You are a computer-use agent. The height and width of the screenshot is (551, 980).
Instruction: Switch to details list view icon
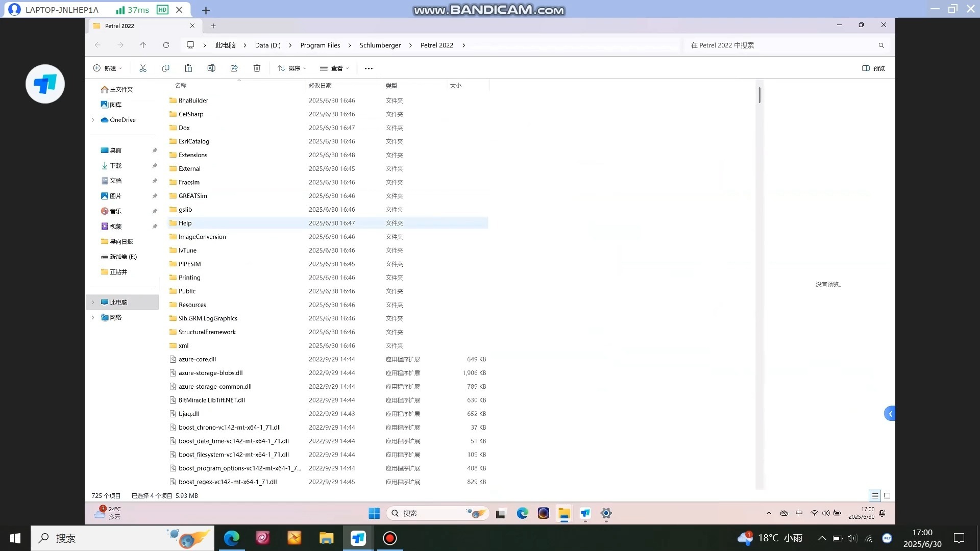tap(875, 495)
